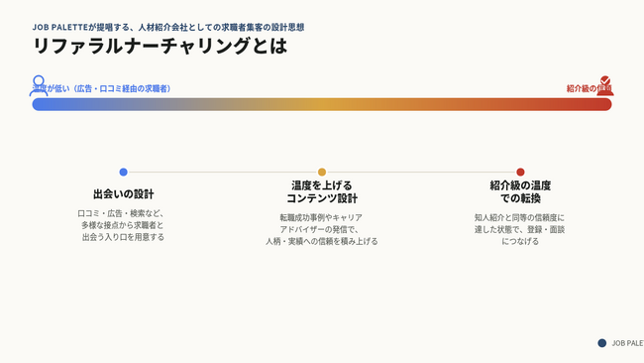Click the subtitle starting with JOB PALETTEが提唱する
The width and height of the screenshot is (644, 363).
tap(168, 27)
